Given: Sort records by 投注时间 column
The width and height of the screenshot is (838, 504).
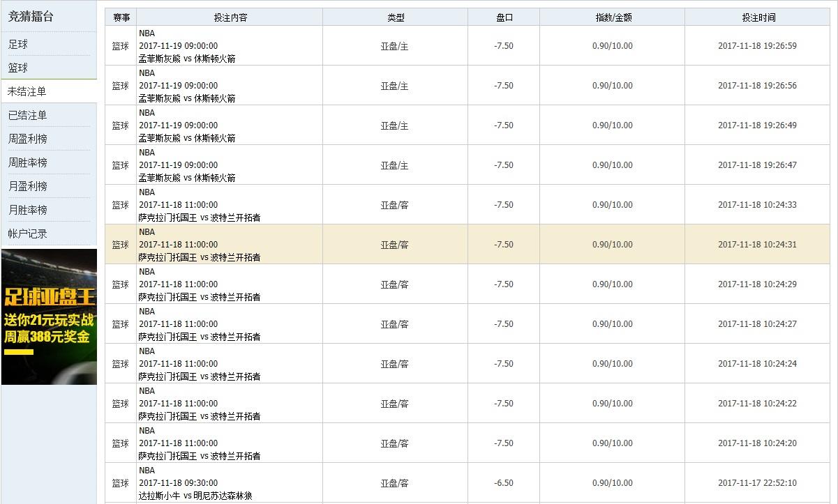Looking at the screenshot, I should (x=761, y=17).
